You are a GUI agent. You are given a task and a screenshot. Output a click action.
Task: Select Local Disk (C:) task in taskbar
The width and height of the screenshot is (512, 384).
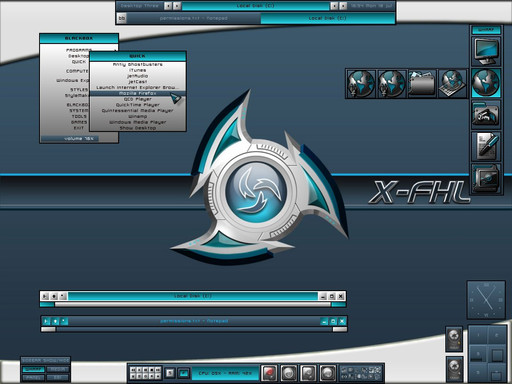click(327, 18)
